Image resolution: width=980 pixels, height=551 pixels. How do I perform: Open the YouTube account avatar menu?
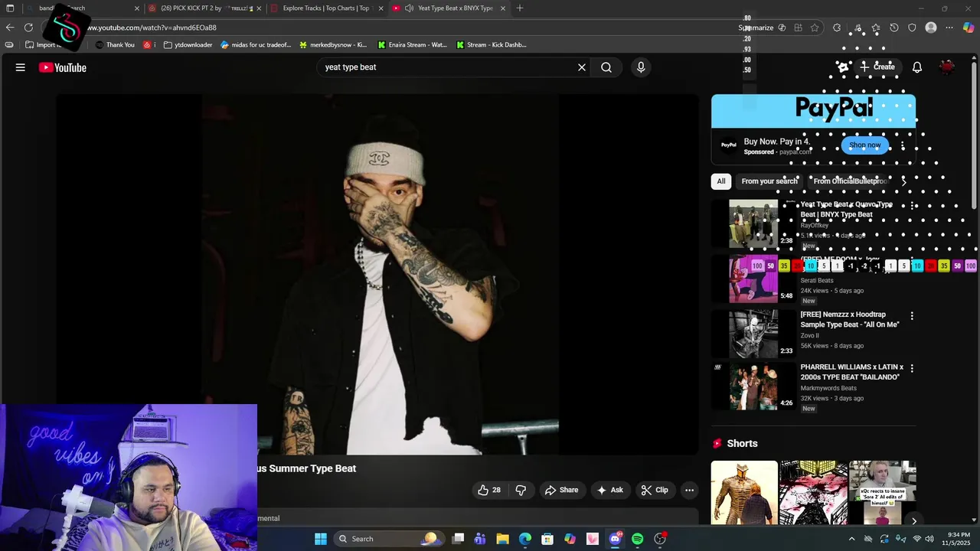pos(948,67)
